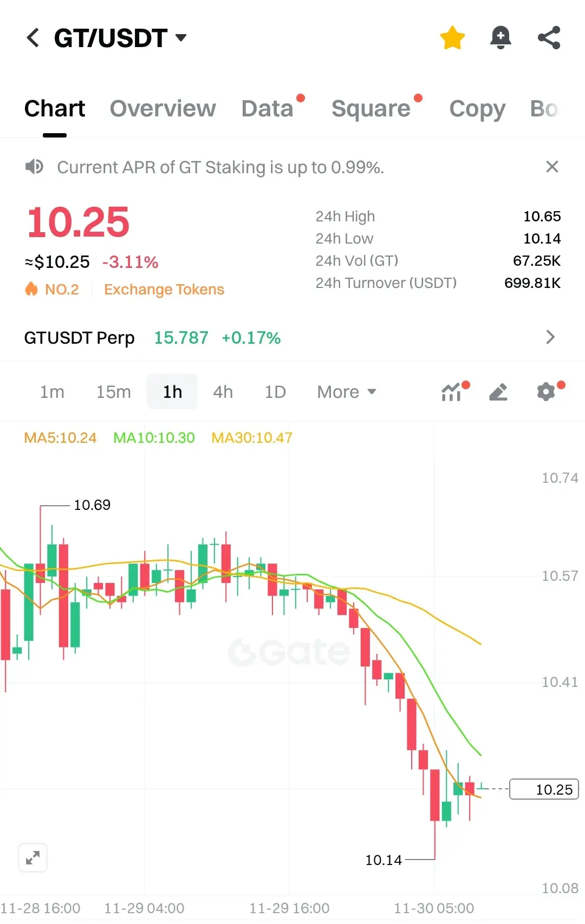Open the chart indicators icon
Screen dimensions: 585x924
click(x=452, y=391)
